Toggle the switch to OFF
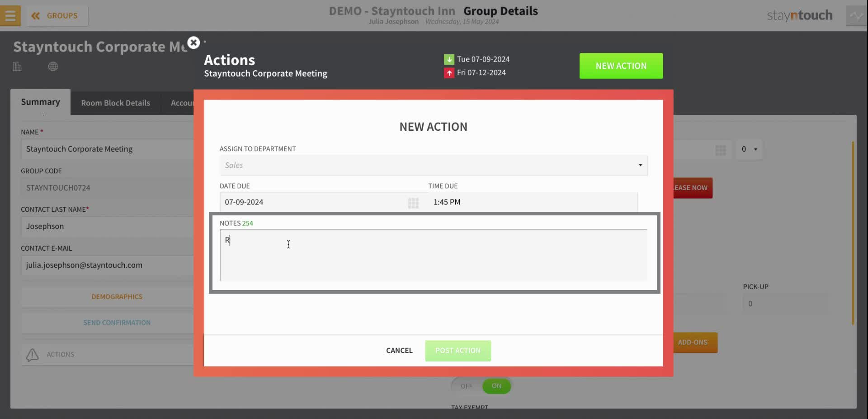 467,386
